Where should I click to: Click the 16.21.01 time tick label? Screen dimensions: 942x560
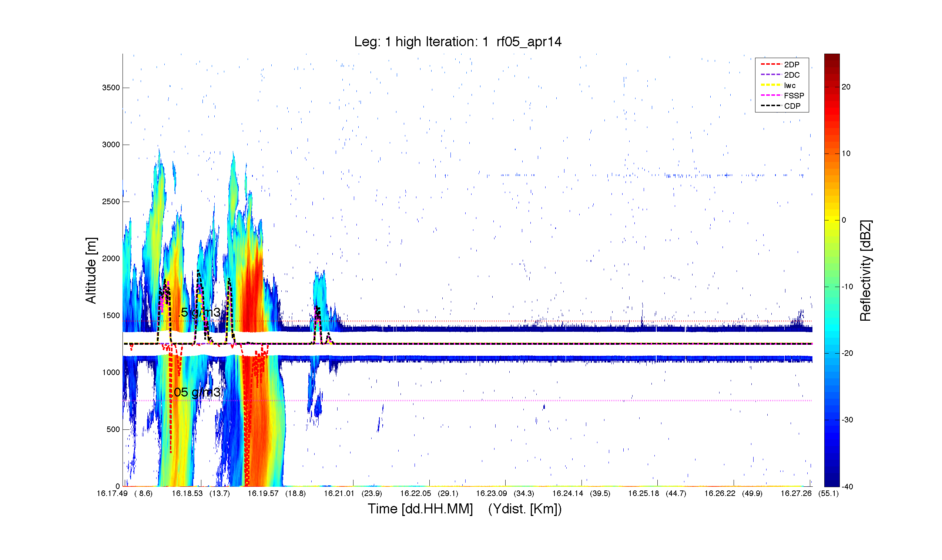click(339, 493)
